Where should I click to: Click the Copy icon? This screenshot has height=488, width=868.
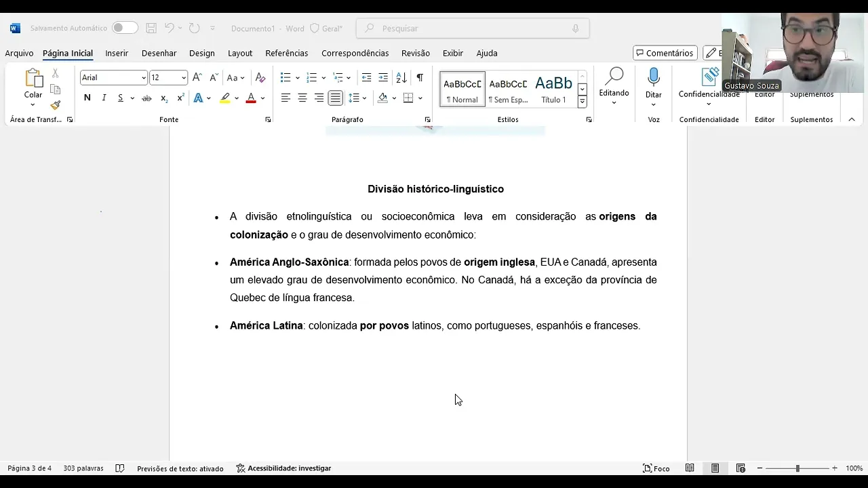[55, 89]
